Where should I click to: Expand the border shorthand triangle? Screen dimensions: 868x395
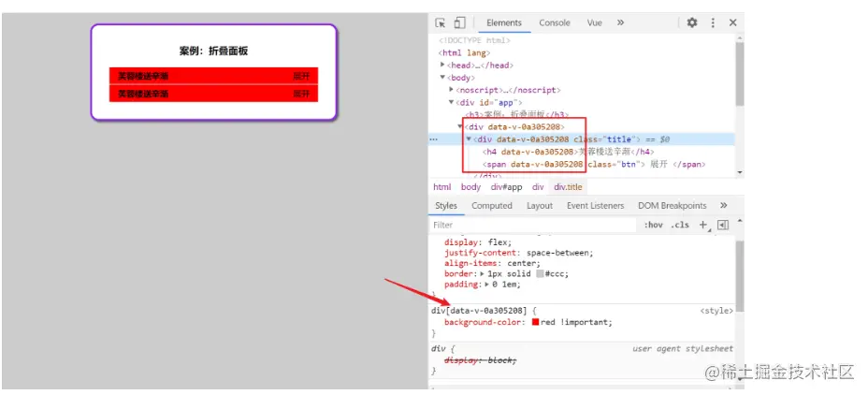click(x=482, y=273)
